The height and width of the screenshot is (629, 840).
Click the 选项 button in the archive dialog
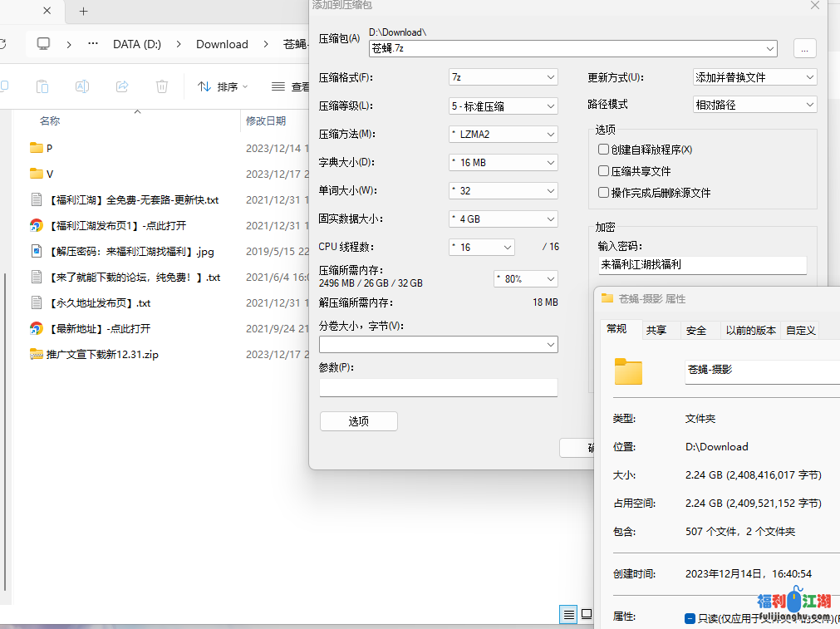[358, 421]
